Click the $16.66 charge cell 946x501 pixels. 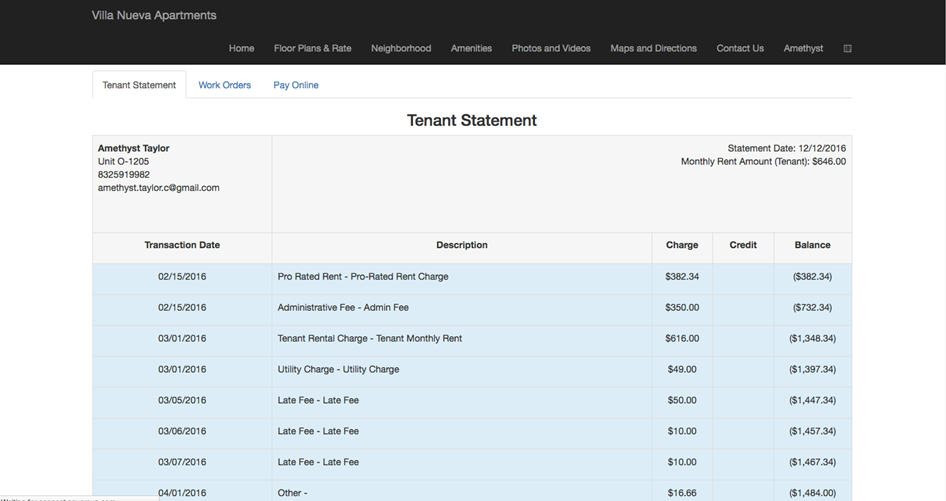pos(682,493)
